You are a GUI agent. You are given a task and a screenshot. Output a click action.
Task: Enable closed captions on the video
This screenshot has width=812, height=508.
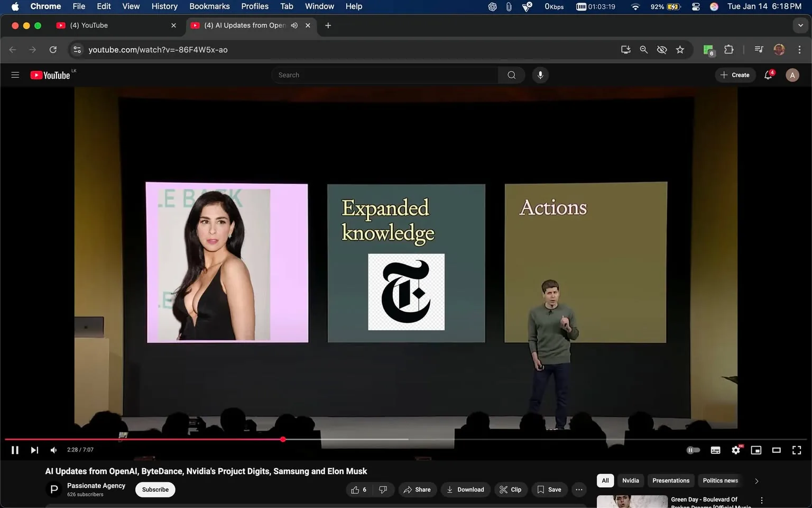(715, 450)
